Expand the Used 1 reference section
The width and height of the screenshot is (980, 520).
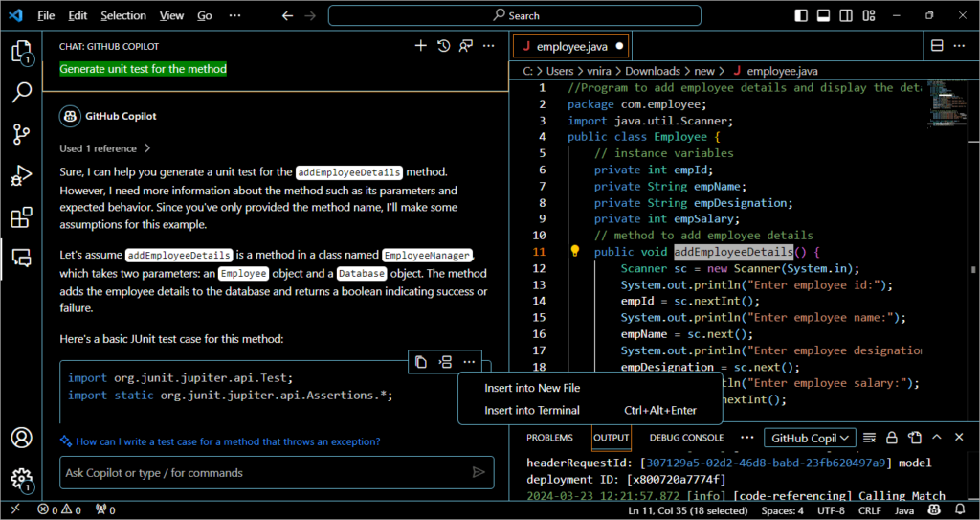(105, 148)
